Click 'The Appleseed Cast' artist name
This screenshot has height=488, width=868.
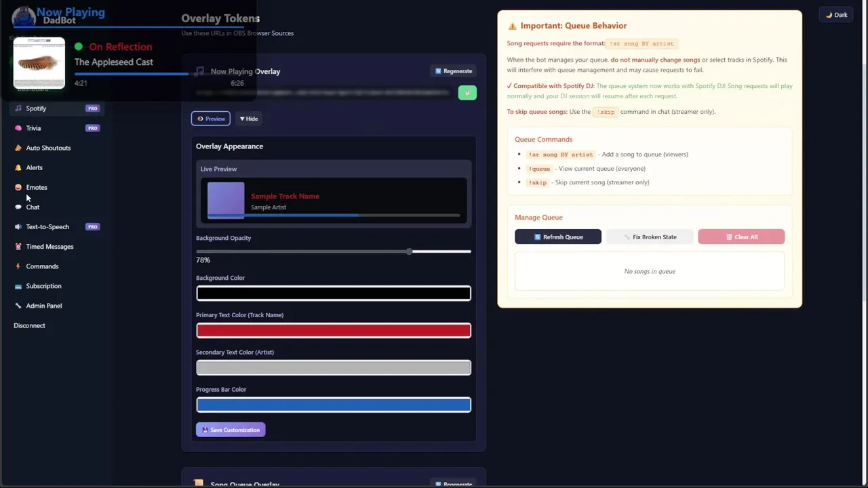[x=114, y=62]
